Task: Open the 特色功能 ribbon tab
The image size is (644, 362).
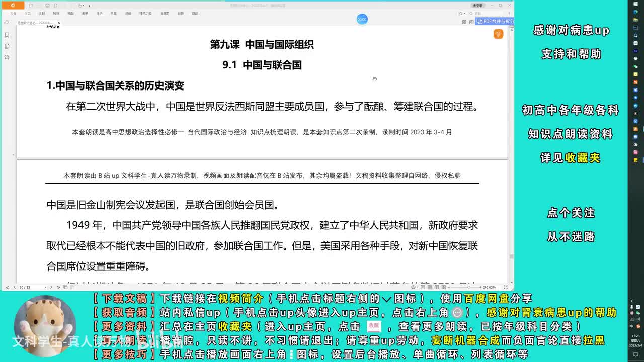Action: [x=145, y=14]
